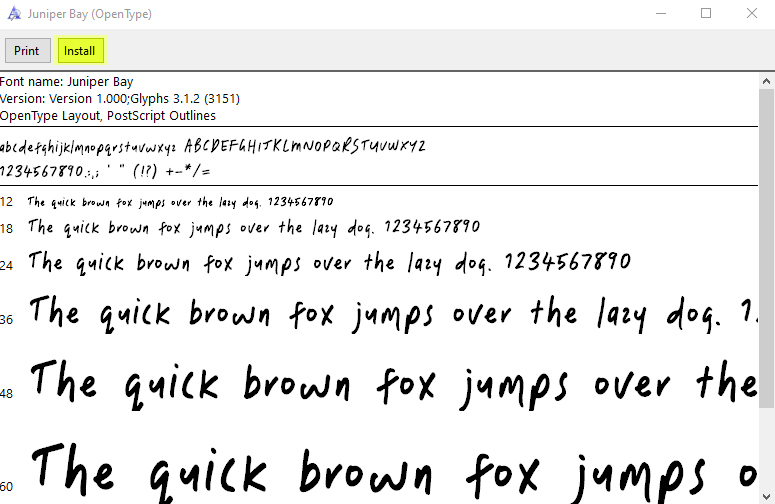
Task: Click the lowercase and uppercase alphabet sample line
Action: (213, 146)
